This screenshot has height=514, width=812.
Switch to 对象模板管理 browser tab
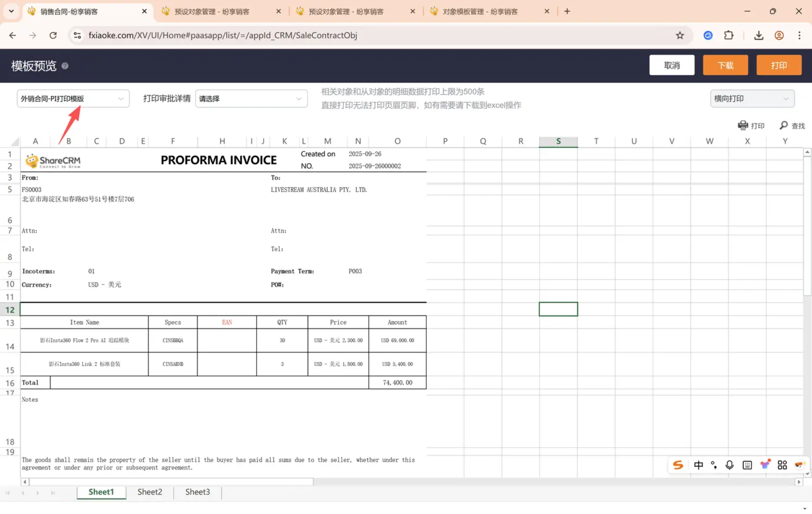pyautogui.click(x=480, y=12)
